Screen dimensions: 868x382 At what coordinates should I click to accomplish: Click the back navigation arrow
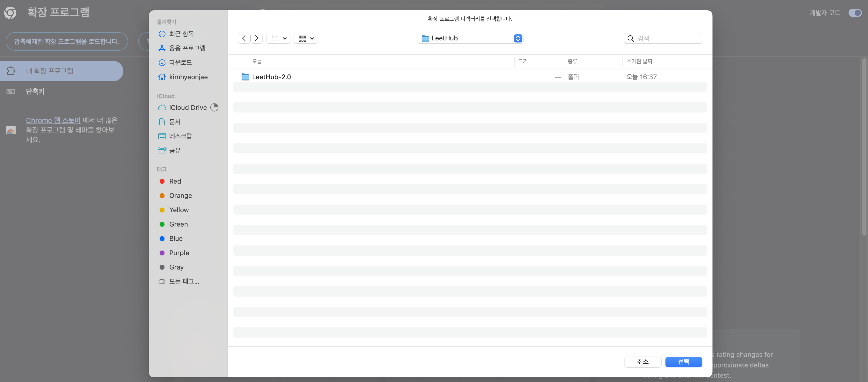pos(244,38)
